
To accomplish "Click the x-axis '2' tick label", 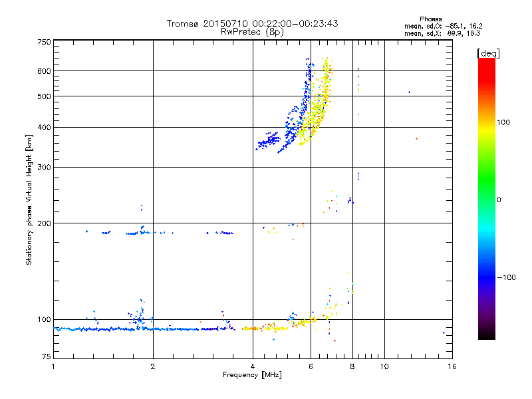I will [x=153, y=366].
